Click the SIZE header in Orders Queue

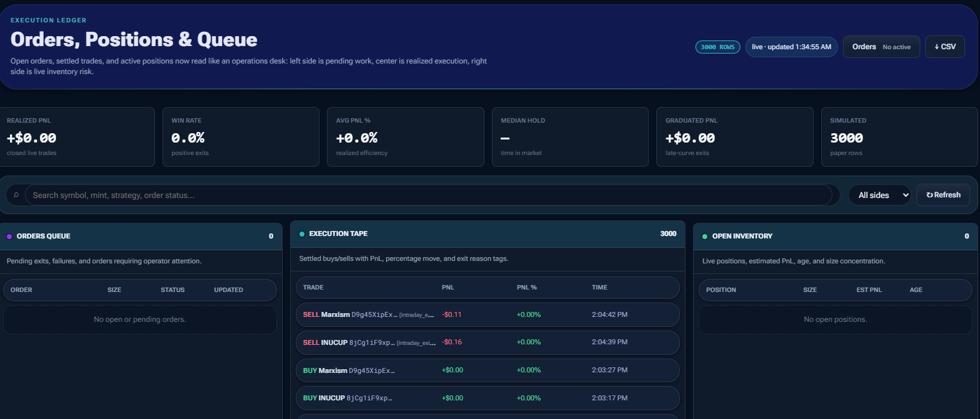coord(115,290)
